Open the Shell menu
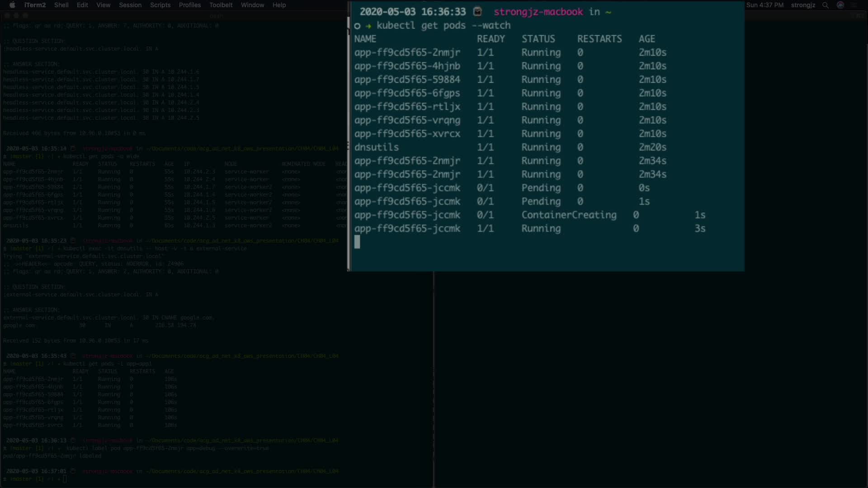 point(61,5)
